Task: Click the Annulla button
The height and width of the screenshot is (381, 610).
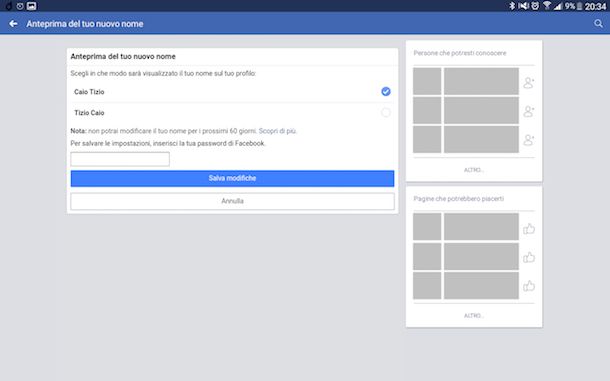Action: click(232, 201)
